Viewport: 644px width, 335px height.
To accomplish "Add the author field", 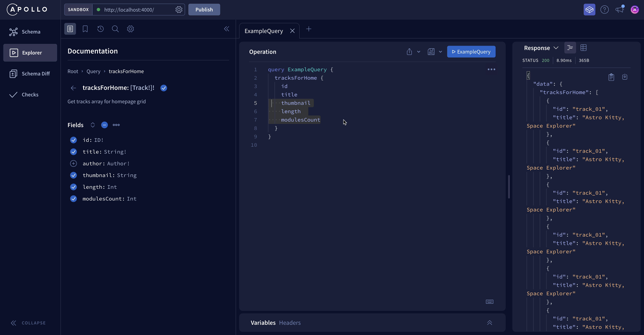I will [74, 164].
